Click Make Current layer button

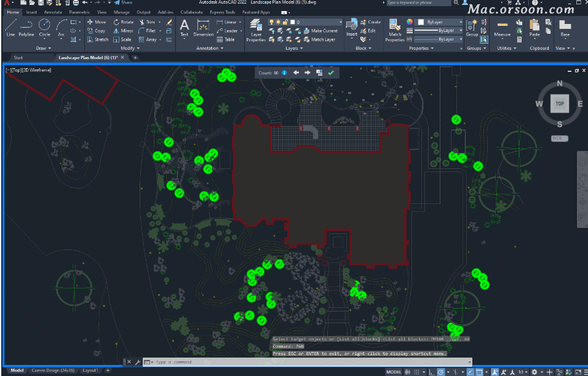tap(320, 31)
